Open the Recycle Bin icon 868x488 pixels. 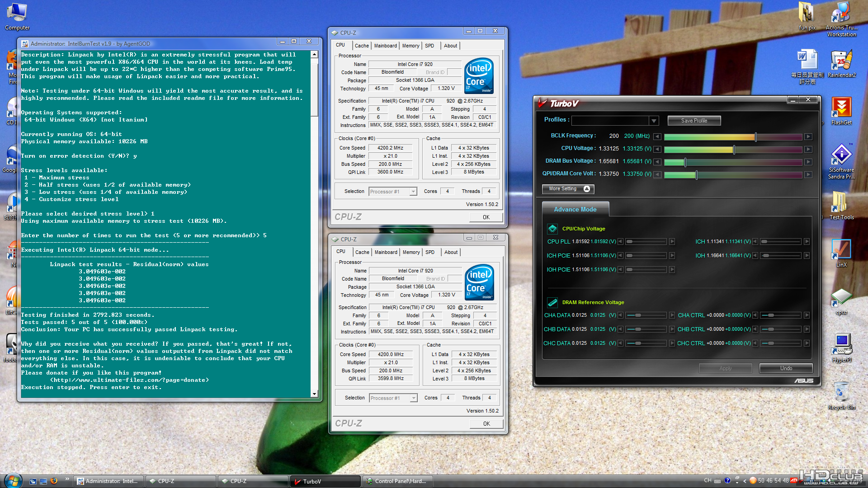click(841, 392)
